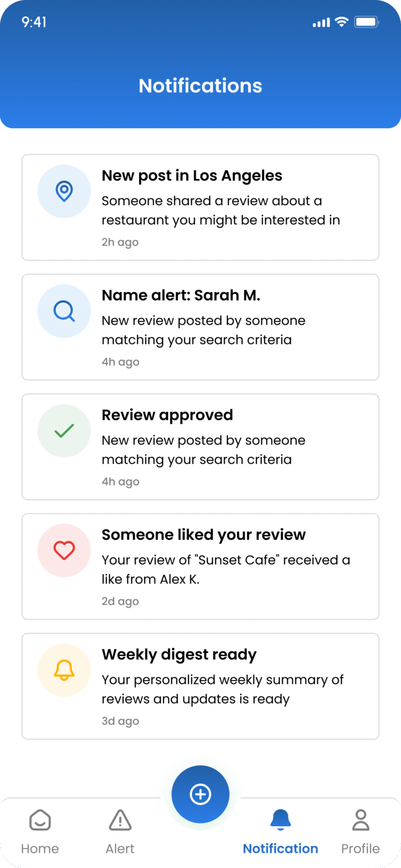
Task: Tap the Alert warning triangle icon
Action: pyautogui.click(x=120, y=821)
